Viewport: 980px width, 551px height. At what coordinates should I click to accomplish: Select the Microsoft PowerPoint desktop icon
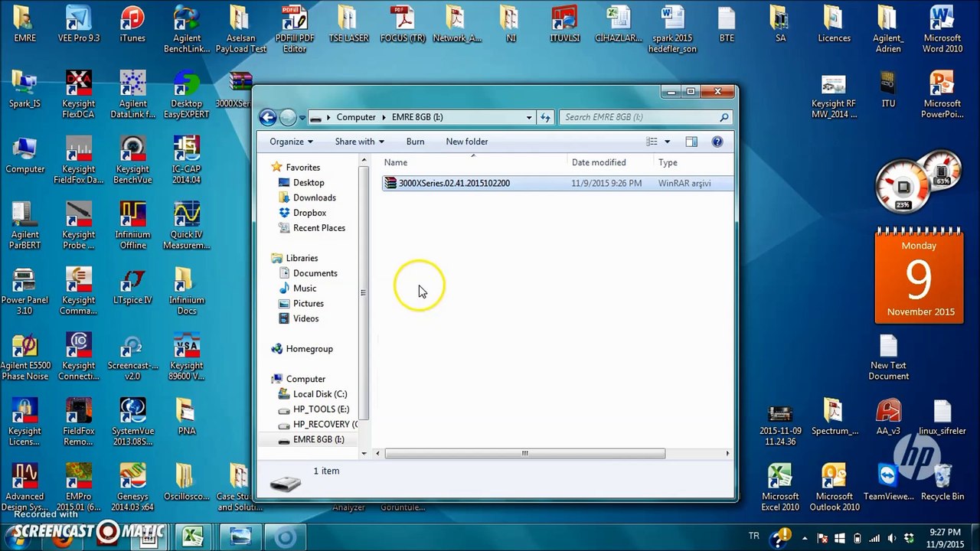click(942, 95)
